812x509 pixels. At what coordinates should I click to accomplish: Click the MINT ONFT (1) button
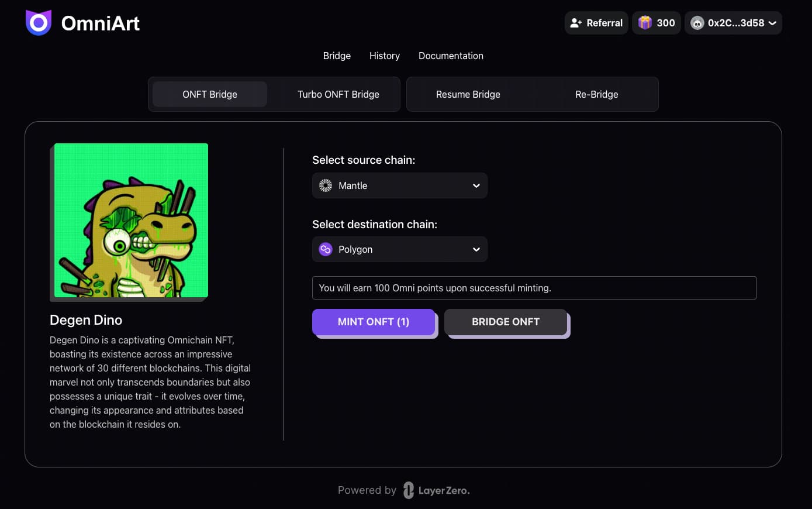click(x=374, y=322)
